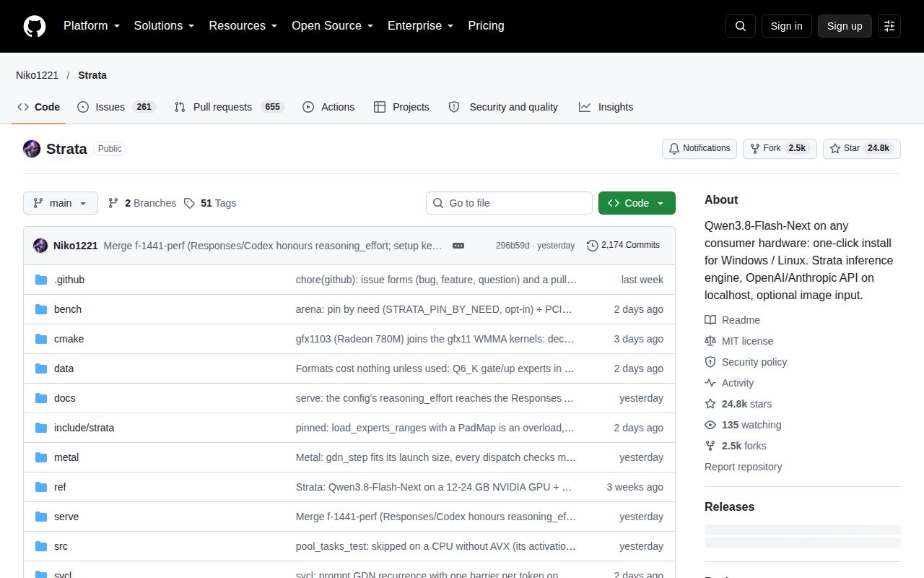
Task: Open the GitHub home logo
Action: [x=35, y=26]
